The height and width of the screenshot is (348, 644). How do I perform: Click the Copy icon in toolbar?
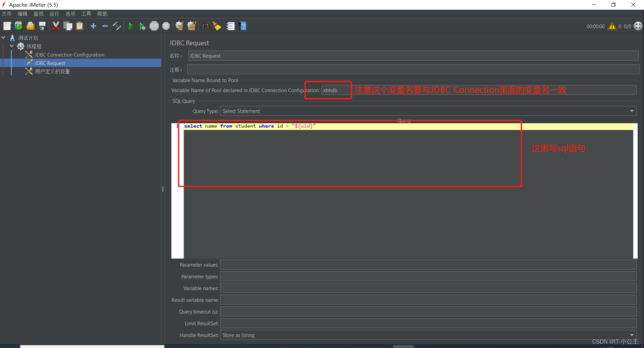68,26
